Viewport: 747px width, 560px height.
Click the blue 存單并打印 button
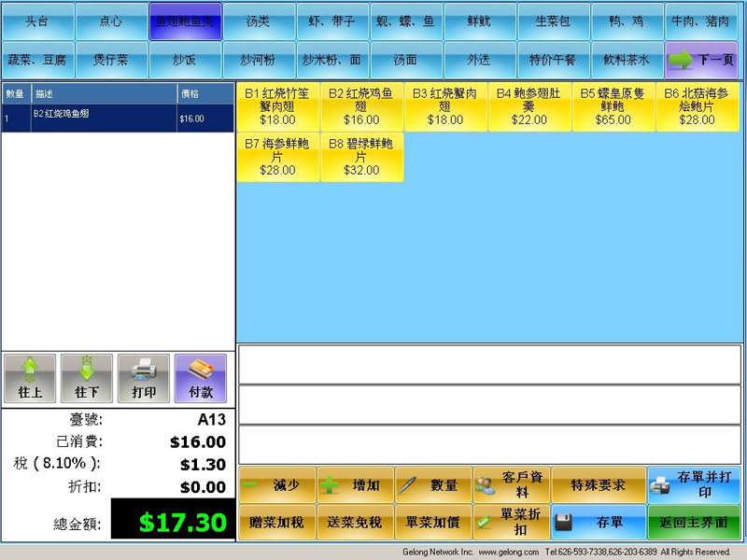(x=694, y=485)
